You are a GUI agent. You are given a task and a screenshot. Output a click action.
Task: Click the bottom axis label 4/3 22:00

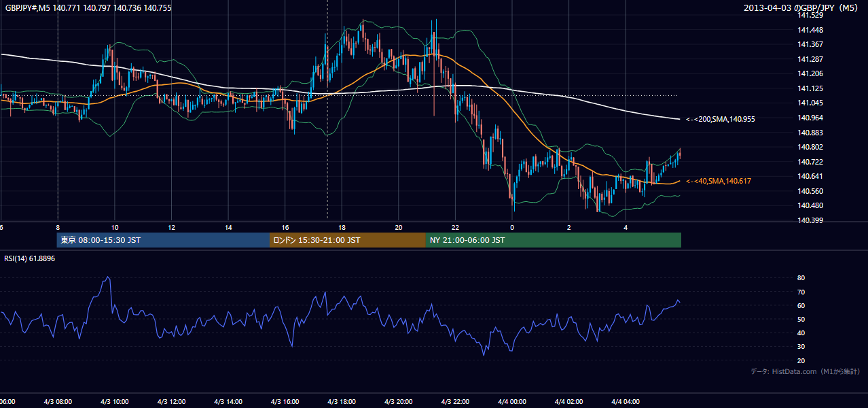click(x=455, y=402)
